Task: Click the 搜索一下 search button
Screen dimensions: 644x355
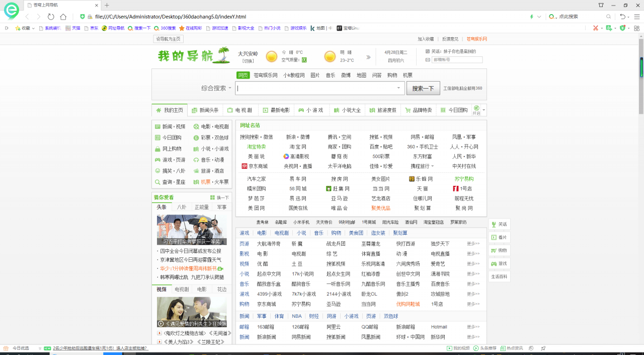Action: click(x=423, y=88)
